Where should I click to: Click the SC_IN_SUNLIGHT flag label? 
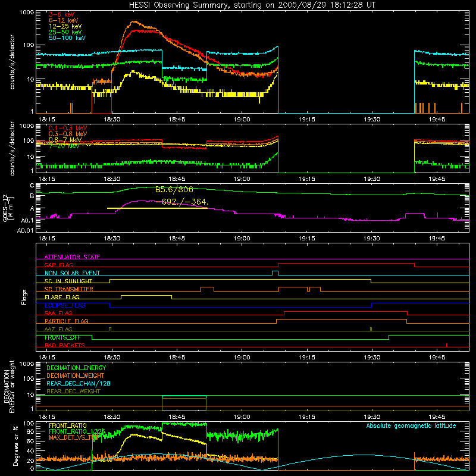68,281
